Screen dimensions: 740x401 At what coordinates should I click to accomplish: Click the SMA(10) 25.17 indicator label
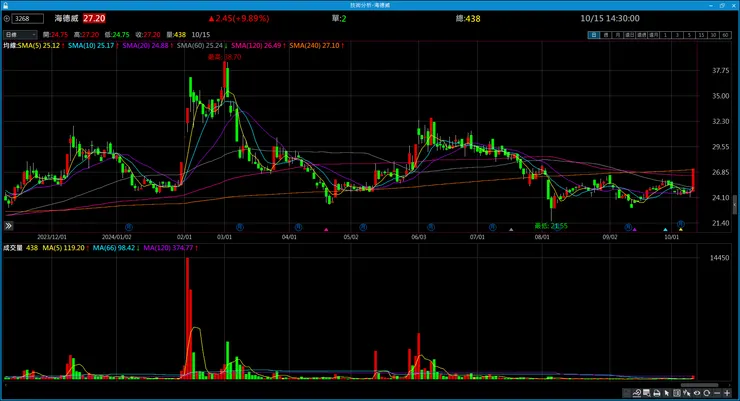coord(93,45)
